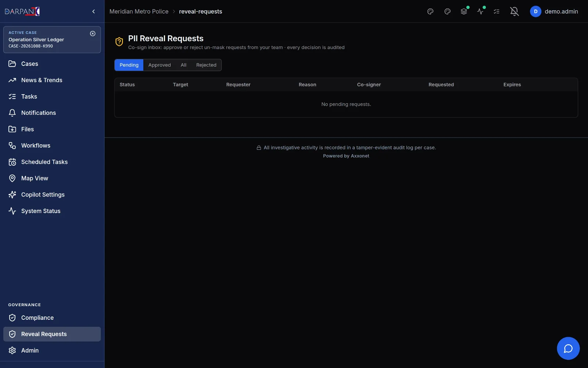Open Cases from the sidebar

click(52, 64)
